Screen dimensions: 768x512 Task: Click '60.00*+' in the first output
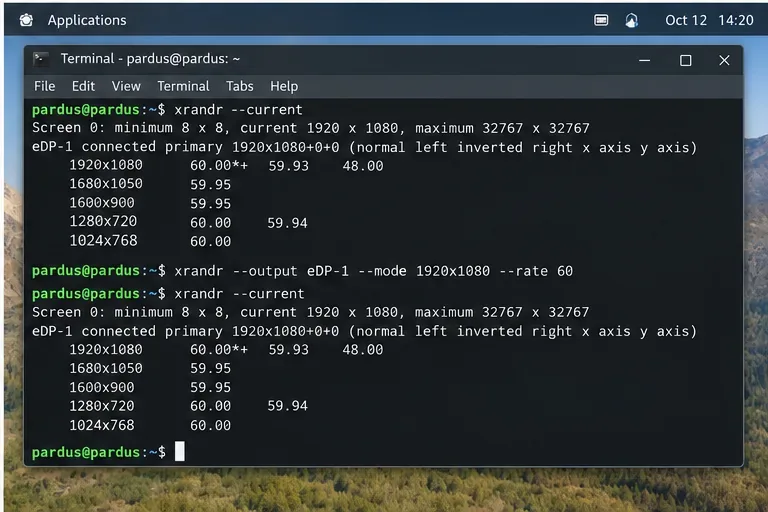(219, 166)
